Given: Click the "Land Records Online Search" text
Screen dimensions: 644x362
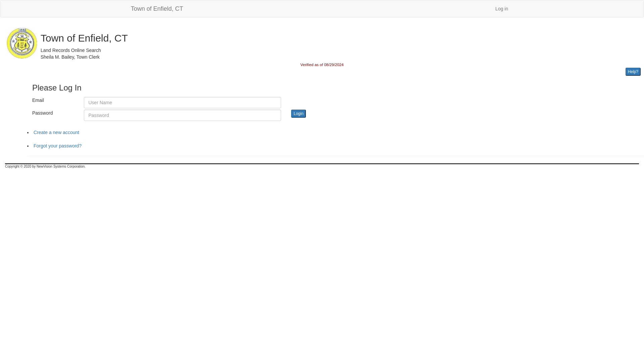Looking at the screenshot, I should click(70, 50).
